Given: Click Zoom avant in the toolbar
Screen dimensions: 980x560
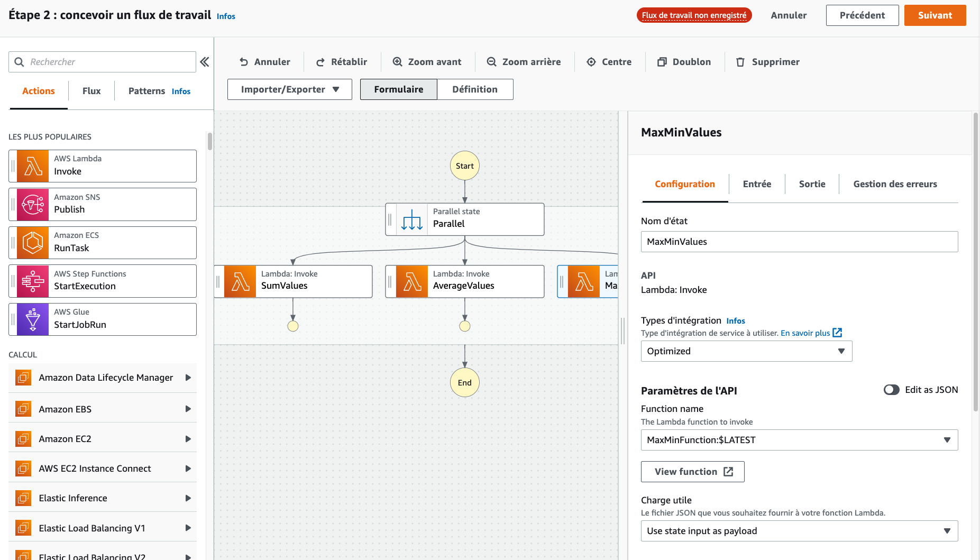Looking at the screenshot, I should [x=427, y=62].
